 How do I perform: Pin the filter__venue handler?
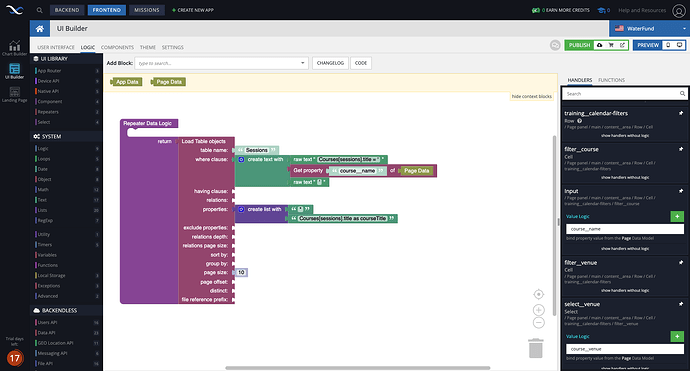point(681,262)
